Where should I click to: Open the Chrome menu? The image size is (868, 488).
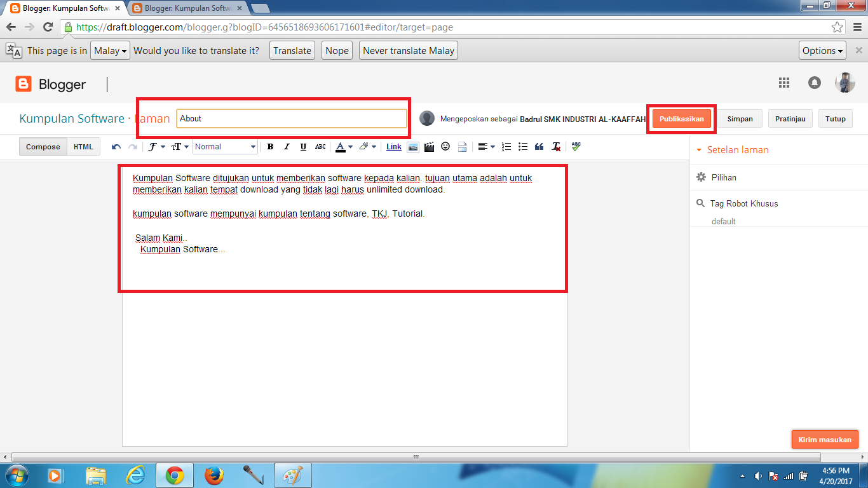click(857, 27)
